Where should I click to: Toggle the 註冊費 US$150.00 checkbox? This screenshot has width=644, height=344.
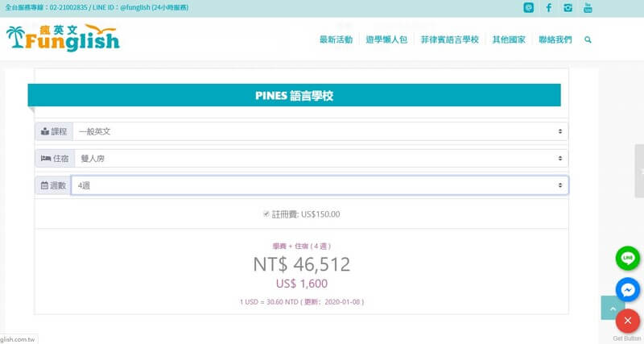266,214
